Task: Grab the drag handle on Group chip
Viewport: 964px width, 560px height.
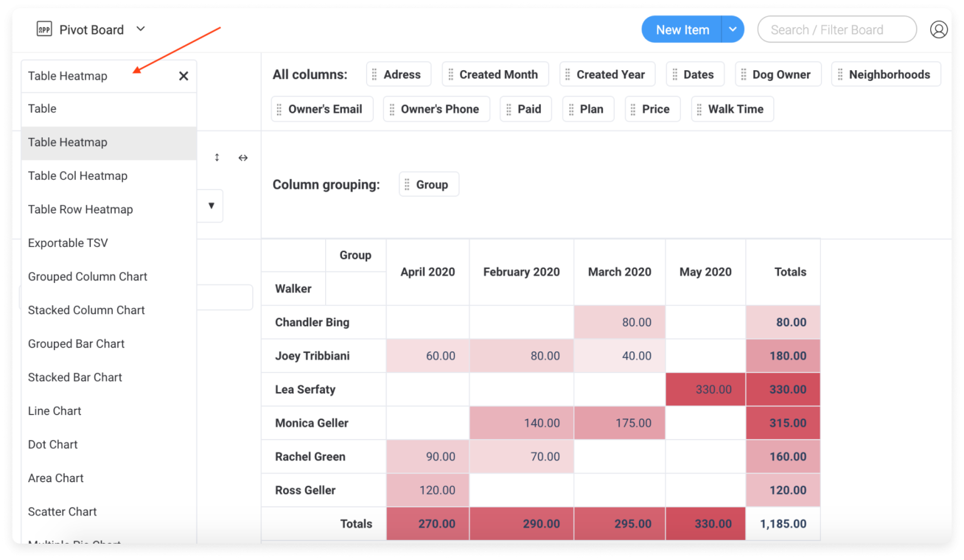Action: point(407,184)
